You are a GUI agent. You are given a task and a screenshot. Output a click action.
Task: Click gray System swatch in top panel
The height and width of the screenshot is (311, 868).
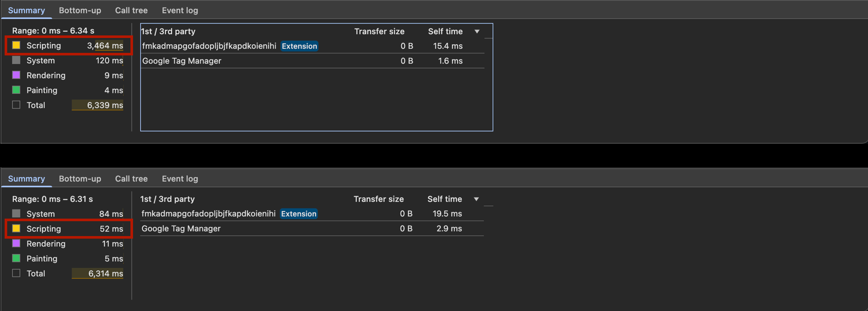point(16,61)
